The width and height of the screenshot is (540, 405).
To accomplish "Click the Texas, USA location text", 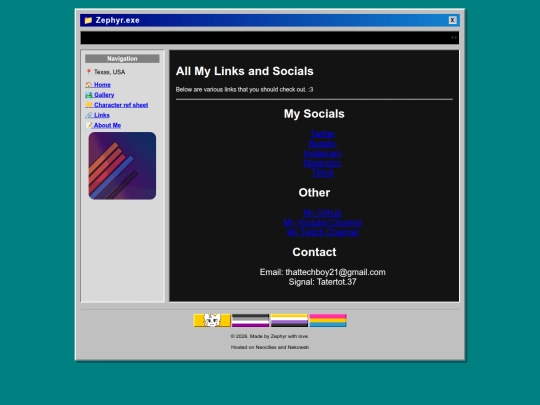I will [110, 72].
